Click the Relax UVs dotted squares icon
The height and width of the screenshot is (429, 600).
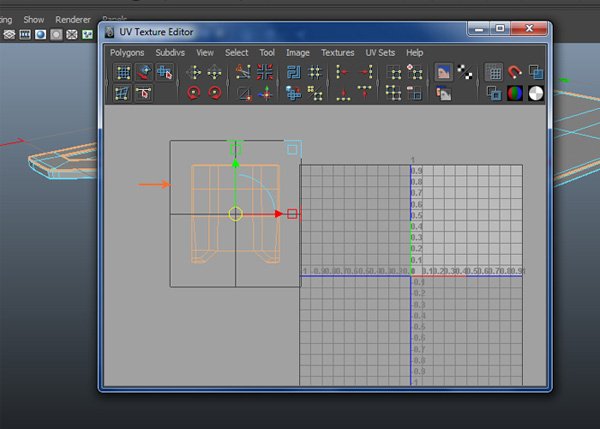(x=315, y=93)
